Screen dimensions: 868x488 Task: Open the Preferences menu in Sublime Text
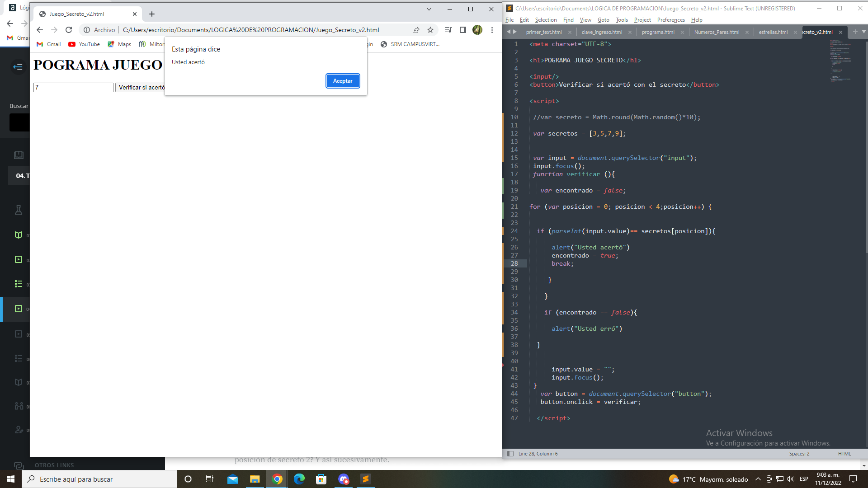pyautogui.click(x=671, y=20)
